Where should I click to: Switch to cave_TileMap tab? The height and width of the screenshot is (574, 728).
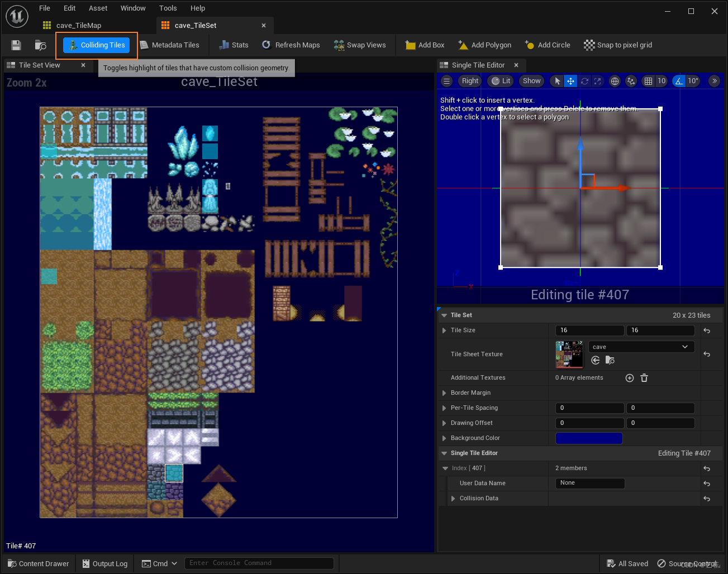click(78, 26)
